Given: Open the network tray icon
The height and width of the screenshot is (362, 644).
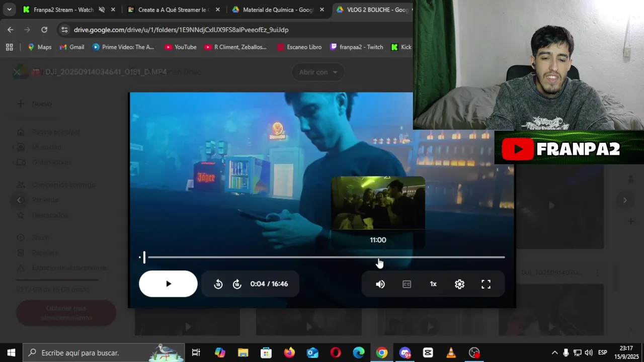Looking at the screenshot, I should tap(577, 352).
